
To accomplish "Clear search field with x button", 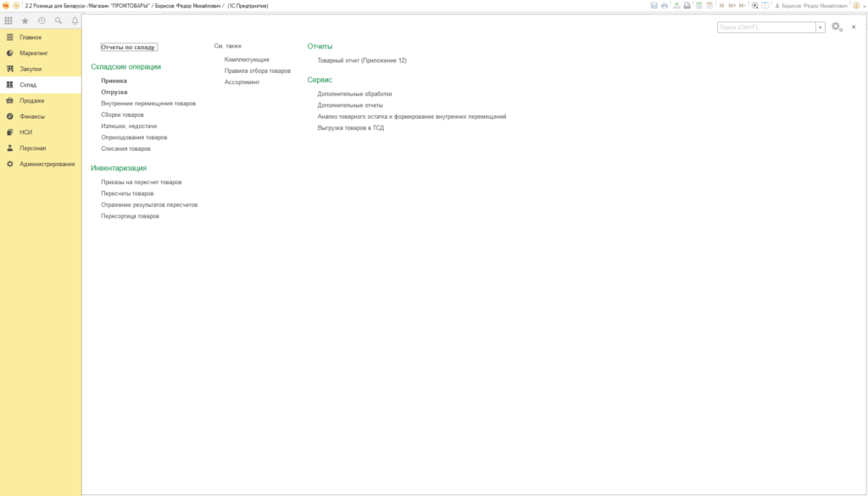I will [821, 27].
